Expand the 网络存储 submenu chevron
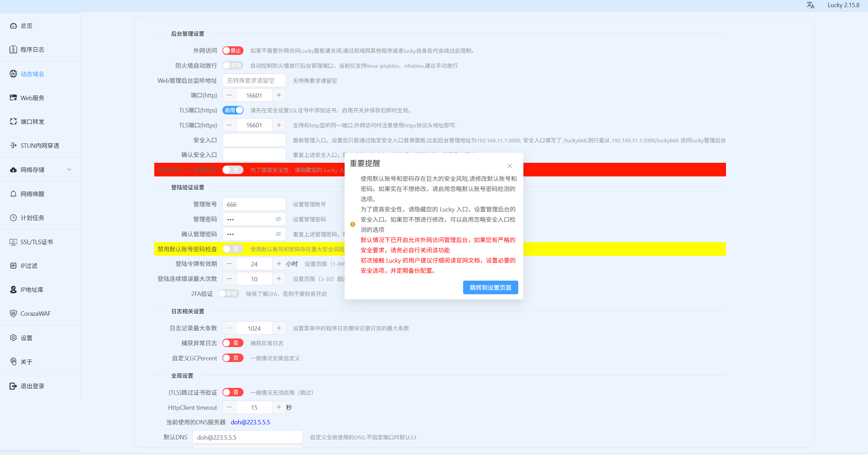The image size is (868, 455). click(x=69, y=170)
